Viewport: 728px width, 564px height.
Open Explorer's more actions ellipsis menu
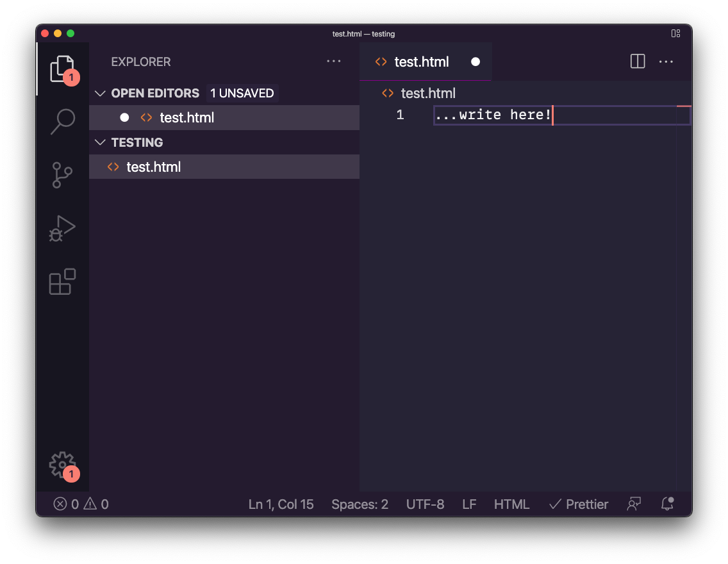pyautogui.click(x=333, y=62)
